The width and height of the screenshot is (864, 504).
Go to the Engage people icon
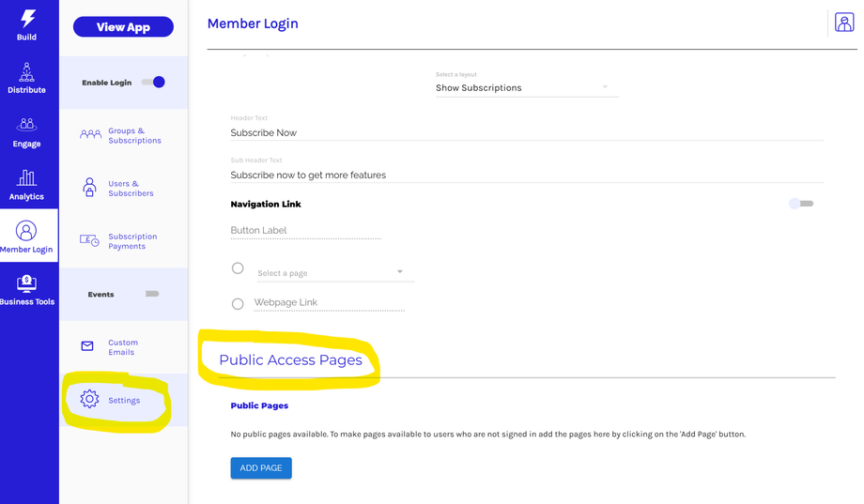(26, 125)
